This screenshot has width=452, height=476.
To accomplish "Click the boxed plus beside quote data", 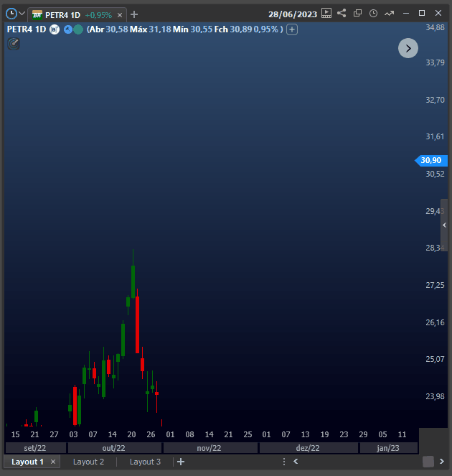I will pyautogui.click(x=292, y=29).
